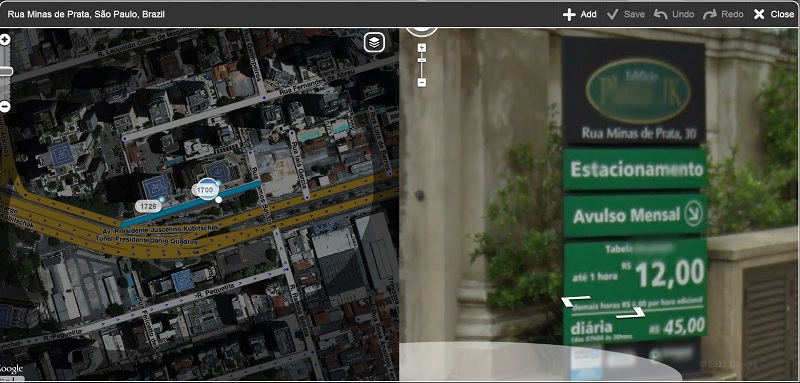
Task: Zoom in the street view panorama
Action: (421, 48)
